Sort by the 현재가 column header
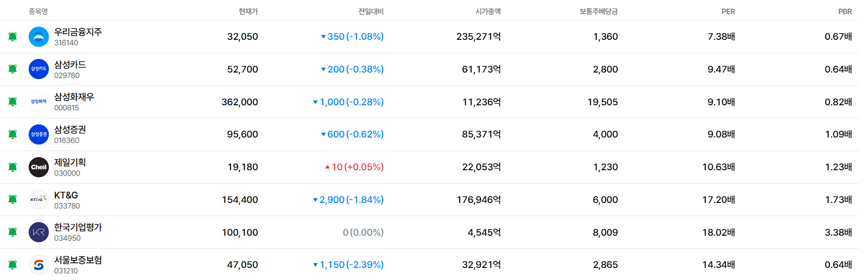 click(248, 11)
